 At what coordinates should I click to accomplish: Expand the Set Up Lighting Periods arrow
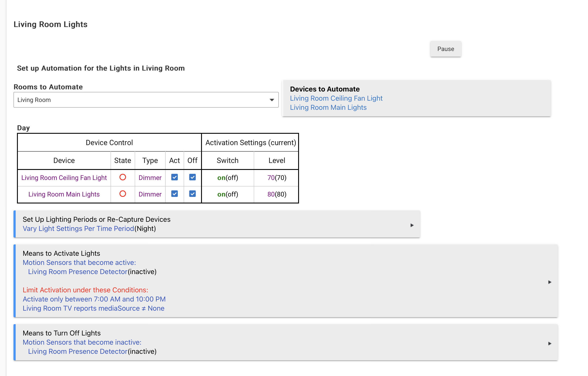pos(412,225)
